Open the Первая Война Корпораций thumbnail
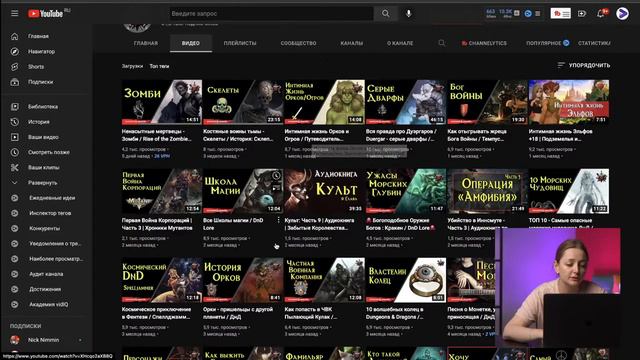The height and width of the screenshot is (360, 640). tap(162, 191)
